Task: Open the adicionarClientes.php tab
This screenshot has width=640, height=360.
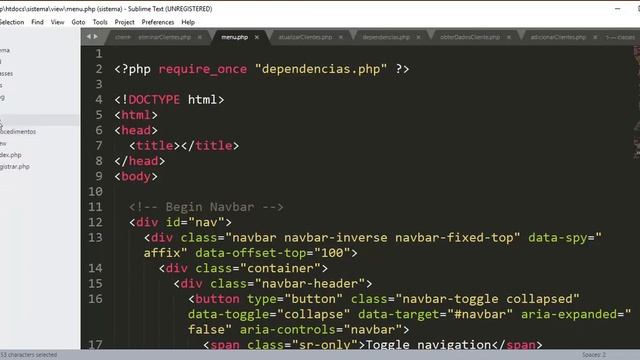Action: 558,37
